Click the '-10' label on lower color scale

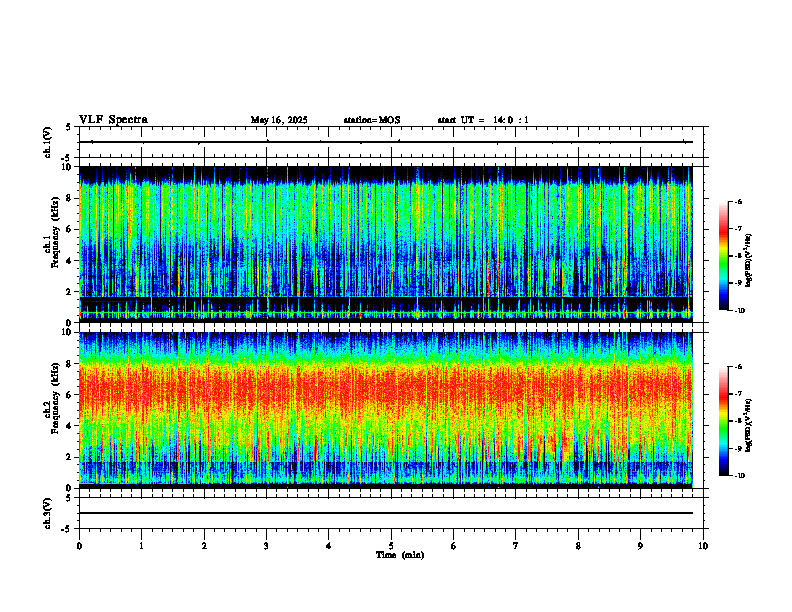(739, 476)
